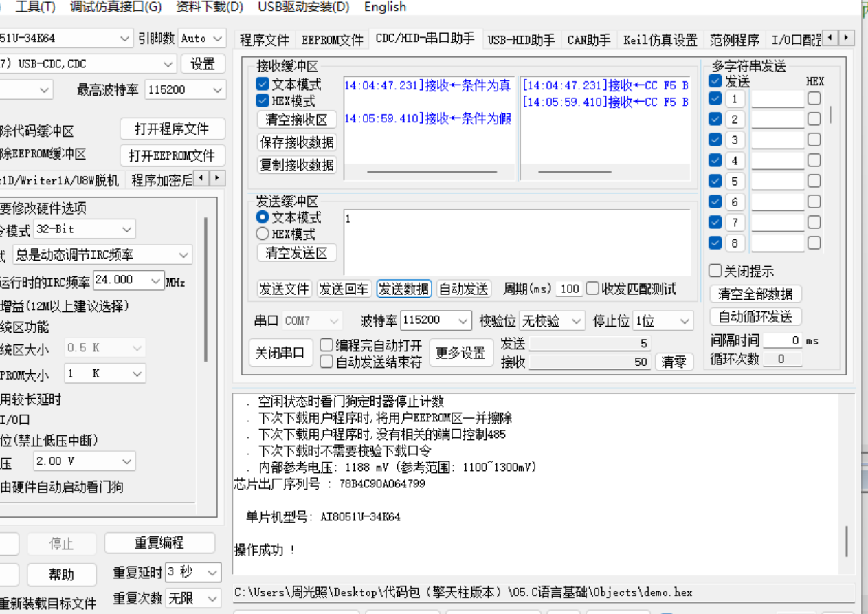868x614 pixels.
Task: Click the 周期(ms) input field
Action: (569, 289)
